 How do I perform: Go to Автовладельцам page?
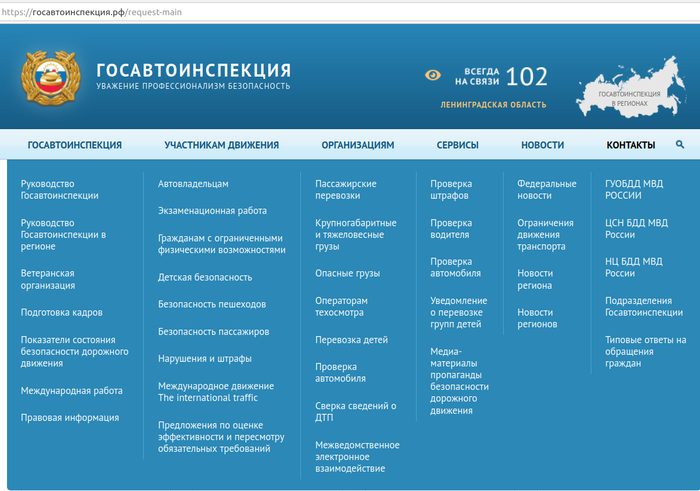[193, 184]
